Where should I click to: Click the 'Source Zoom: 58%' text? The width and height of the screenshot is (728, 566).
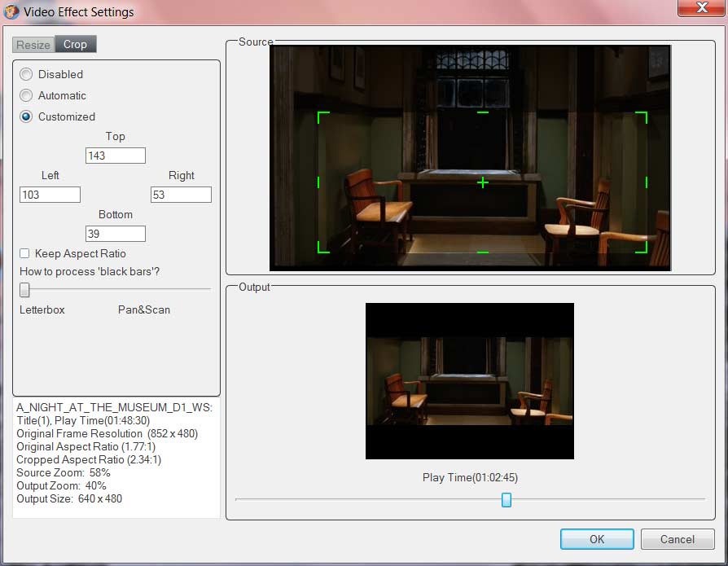[64, 472]
